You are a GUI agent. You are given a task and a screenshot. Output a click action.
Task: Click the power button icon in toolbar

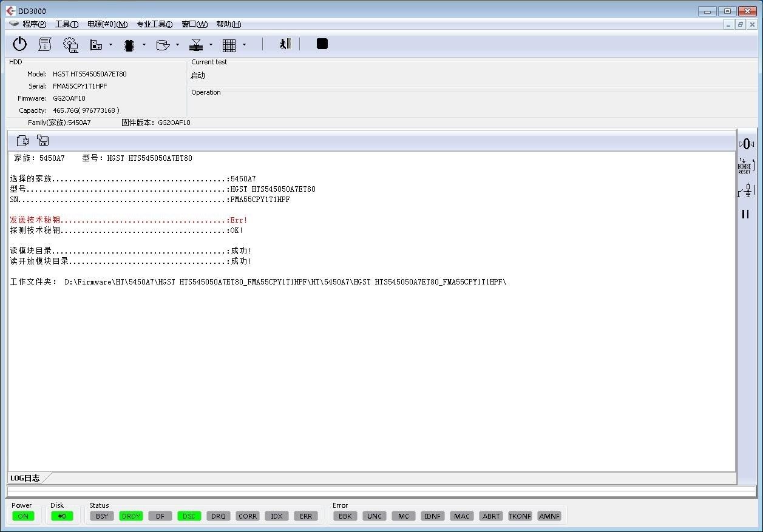pyautogui.click(x=20, y=44)
